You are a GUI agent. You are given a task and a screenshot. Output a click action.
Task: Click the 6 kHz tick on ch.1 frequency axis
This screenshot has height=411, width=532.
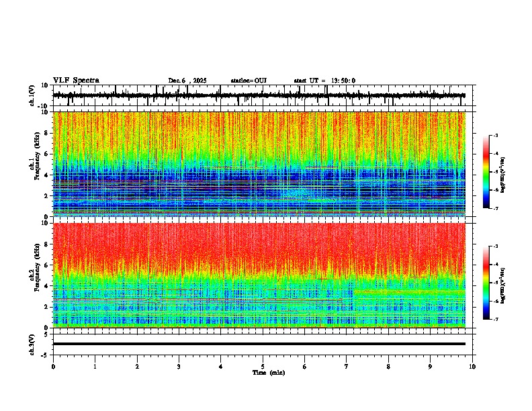[x=46, y=154]
